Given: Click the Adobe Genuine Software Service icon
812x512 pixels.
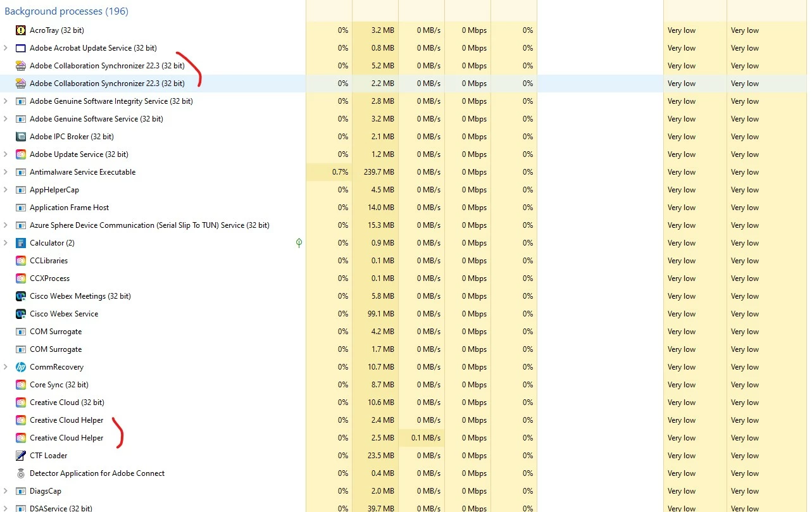Looking at the screenshot, I should point(20,119).
